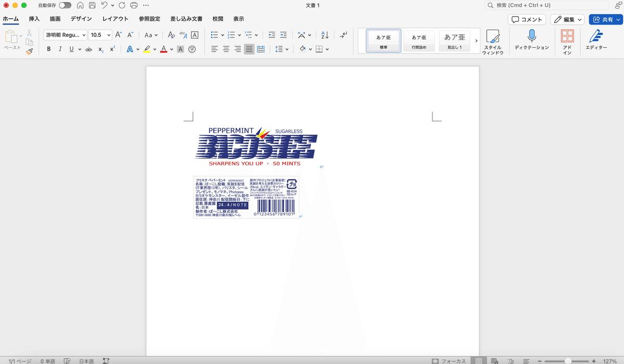Decrease the paragraph indent
The image size is (624, 364).
point(271,35)
